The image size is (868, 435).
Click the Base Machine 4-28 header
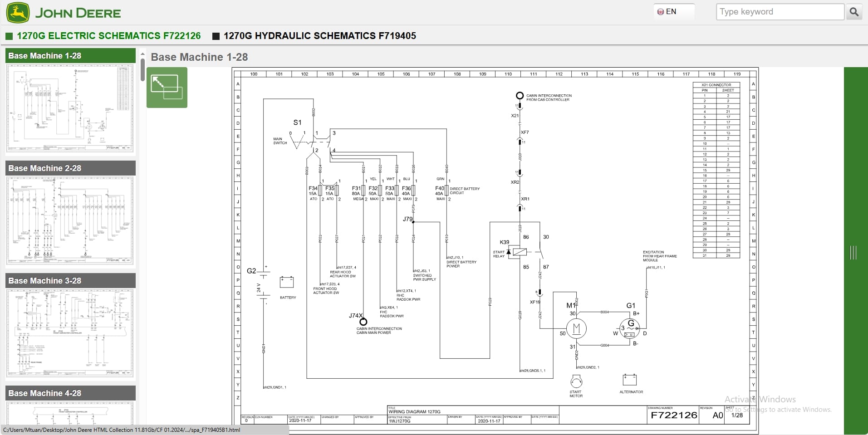point(70,393)
